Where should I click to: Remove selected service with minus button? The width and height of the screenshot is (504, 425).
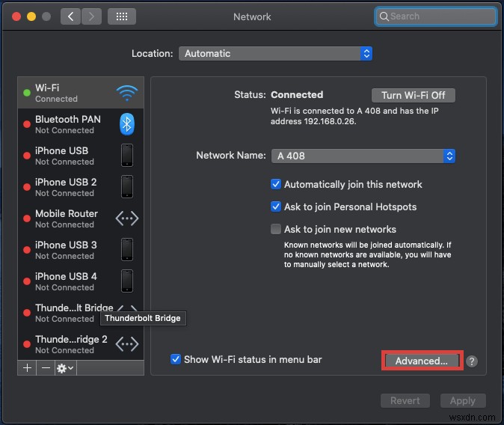(x=46, y=368)
